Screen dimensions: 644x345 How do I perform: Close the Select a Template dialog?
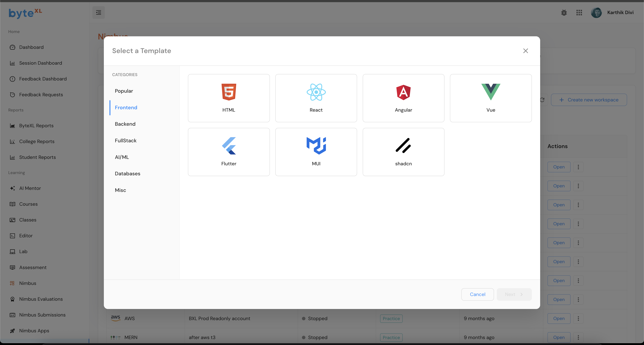pyautogui.click(x=525, y=51)
